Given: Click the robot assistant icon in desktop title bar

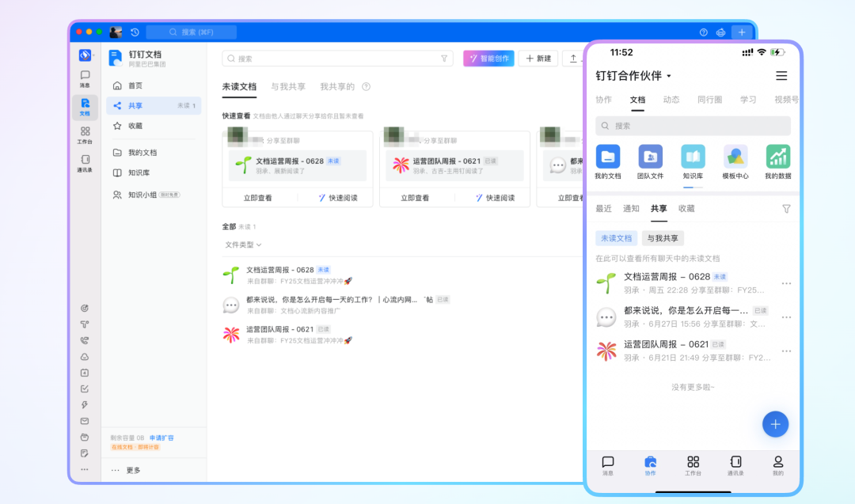Looking at the screenshot, I should click(720, 32).
